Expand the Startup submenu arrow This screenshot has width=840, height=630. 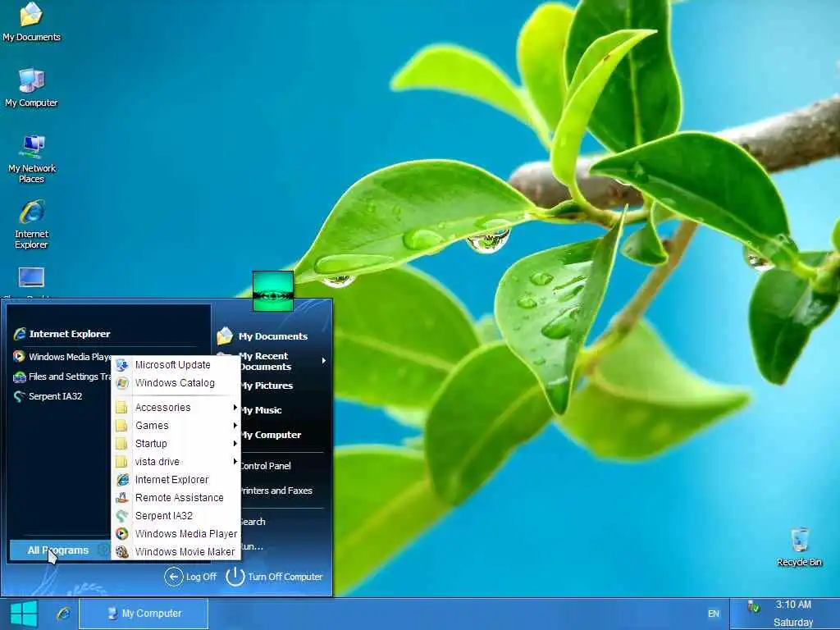[x=235, y=444]
